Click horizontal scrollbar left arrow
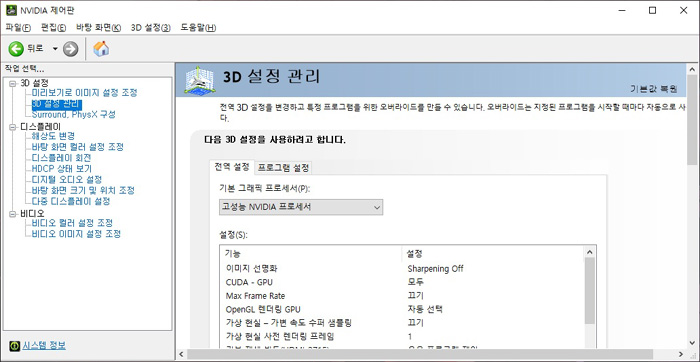The width and height of the screenshot is (700, 362). pyautogui.click(x=181, y=354)
